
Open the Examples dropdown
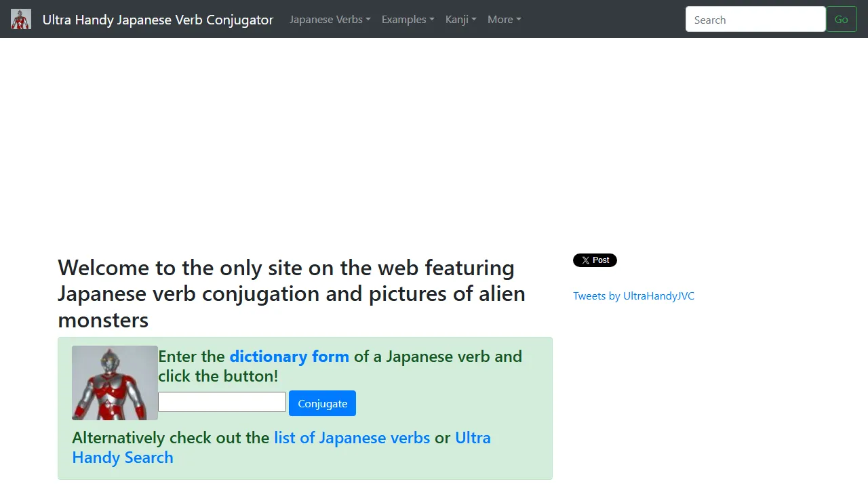(x=408, y=19)
